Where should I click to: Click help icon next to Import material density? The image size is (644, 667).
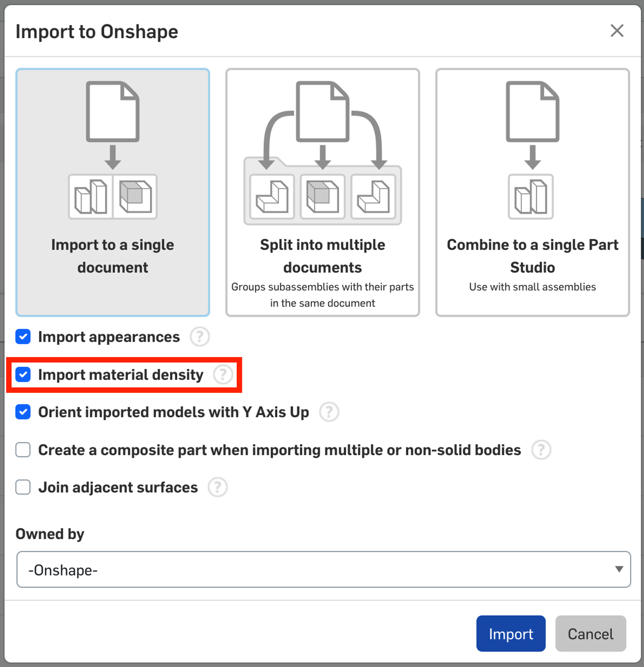(x=223, y=375)
